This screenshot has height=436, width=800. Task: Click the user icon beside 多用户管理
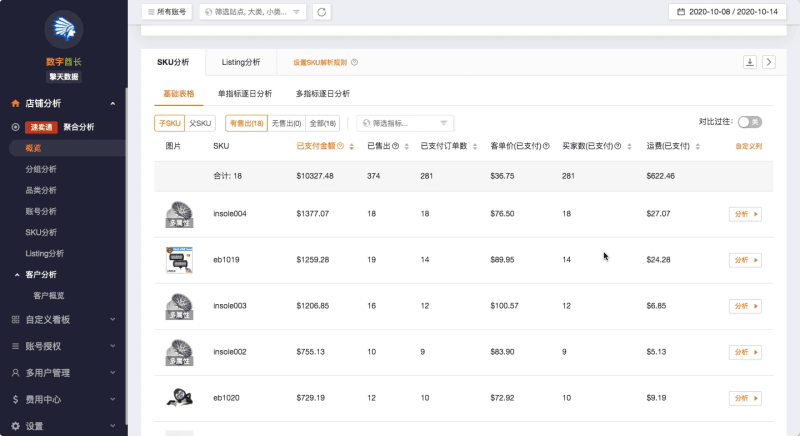(15, 373)
